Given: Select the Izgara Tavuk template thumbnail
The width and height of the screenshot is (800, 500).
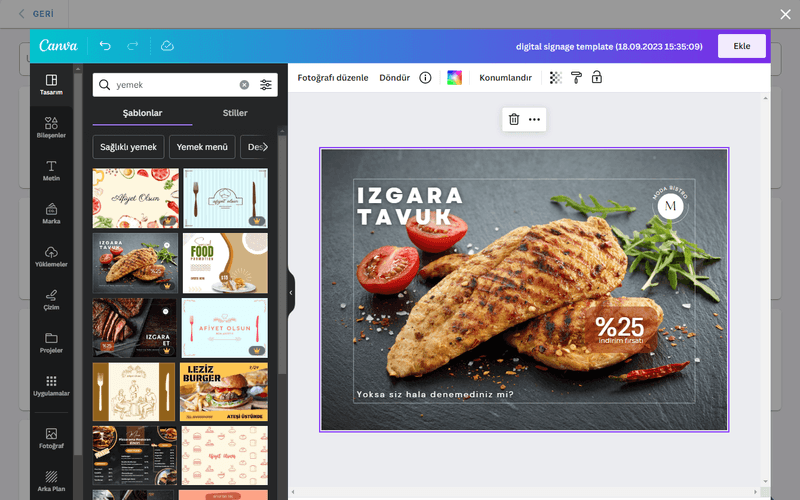Looking at the screenshot, I should [x=135, y=263].
